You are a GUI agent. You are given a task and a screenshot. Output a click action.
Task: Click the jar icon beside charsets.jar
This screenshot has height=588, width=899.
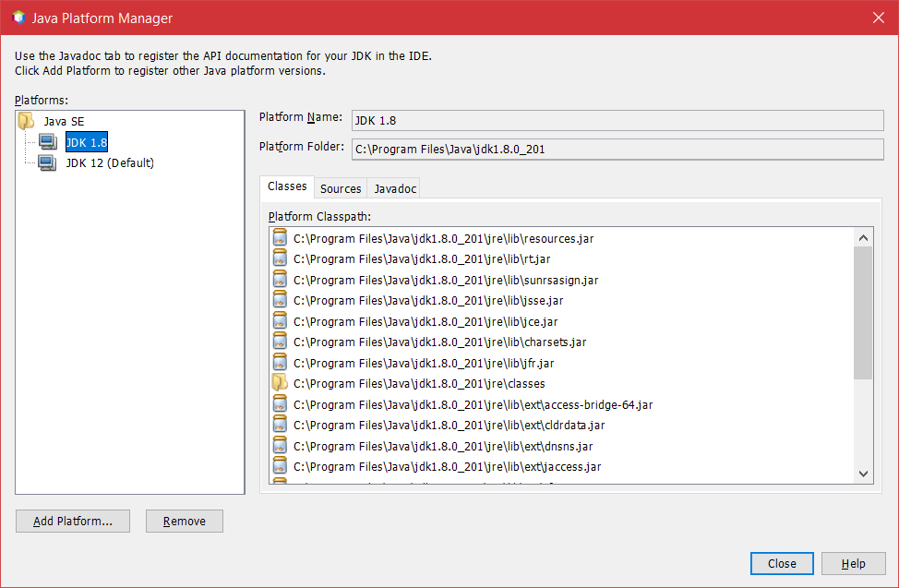(x=281, y=342)
